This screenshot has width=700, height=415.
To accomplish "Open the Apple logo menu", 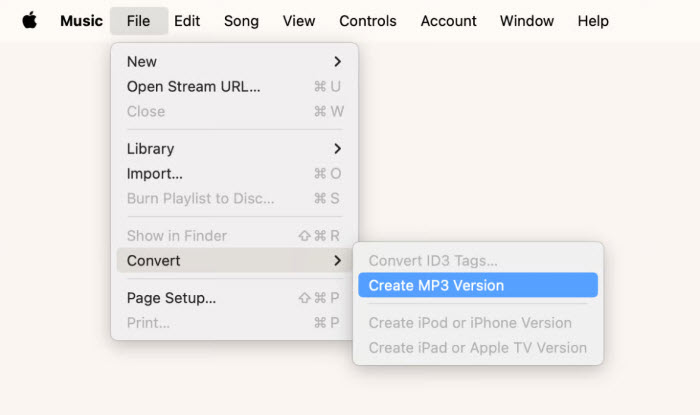I will (x=29, y=21).
